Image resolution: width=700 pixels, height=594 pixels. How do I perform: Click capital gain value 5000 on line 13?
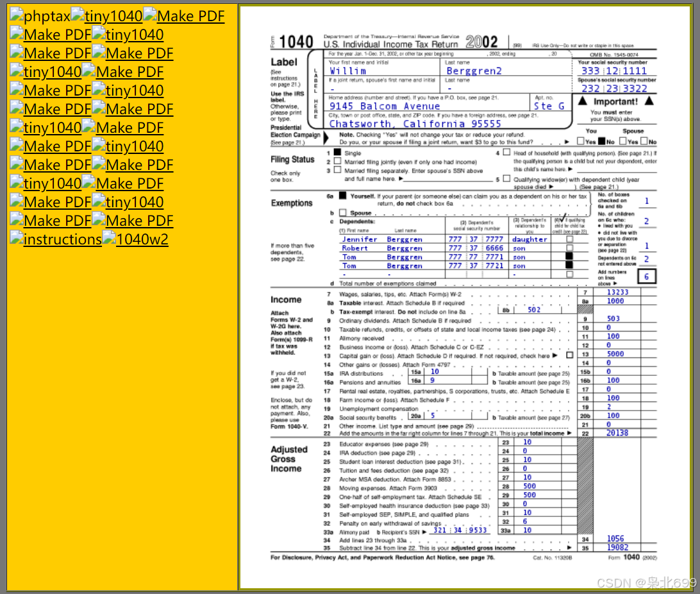pos(615,353)
